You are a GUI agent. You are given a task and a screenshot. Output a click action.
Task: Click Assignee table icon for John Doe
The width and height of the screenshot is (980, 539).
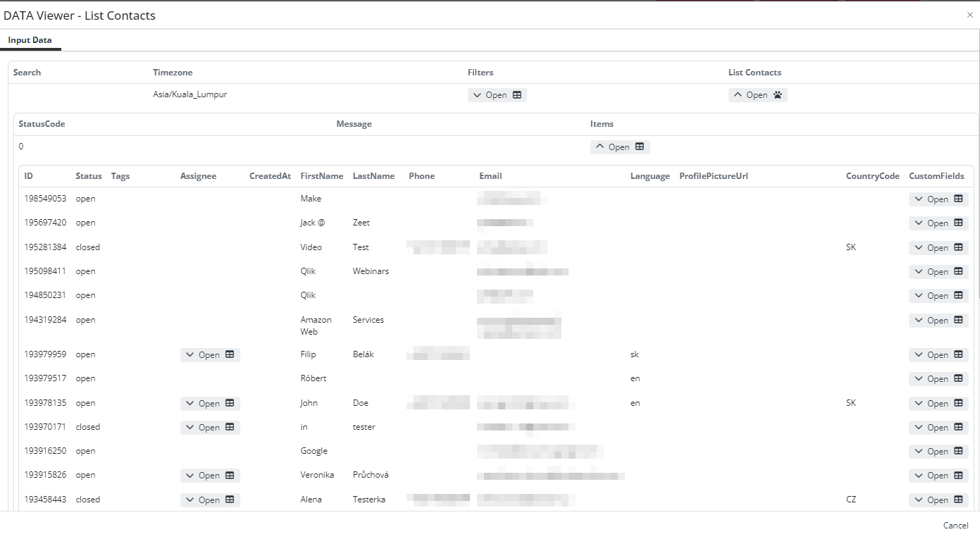(x=230, y=404)
